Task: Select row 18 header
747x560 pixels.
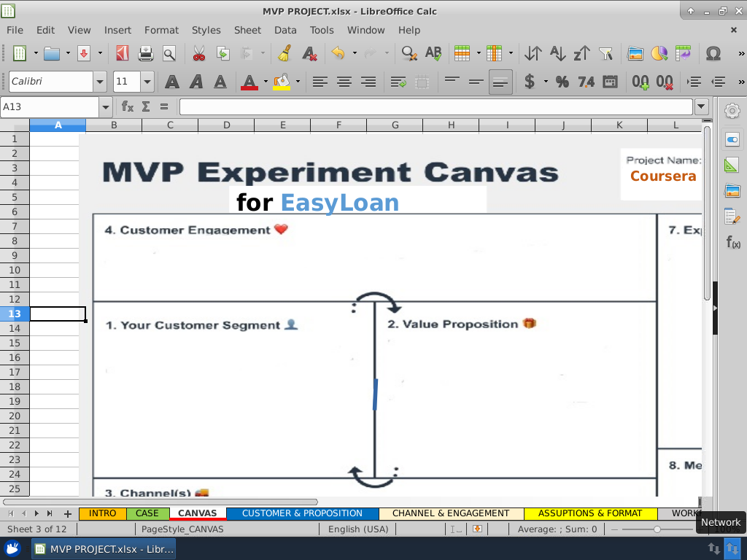Action: coord(15,386)
